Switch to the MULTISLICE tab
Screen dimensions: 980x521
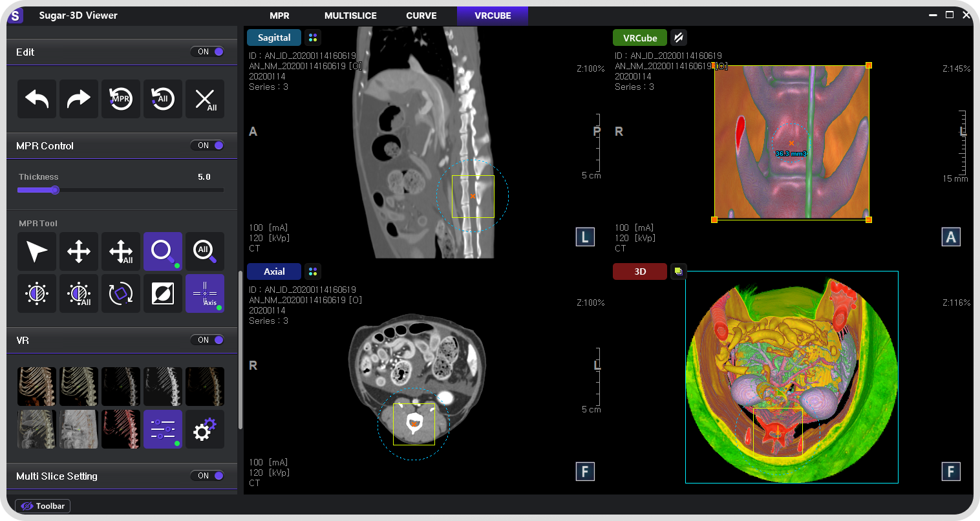pos(350,16)
